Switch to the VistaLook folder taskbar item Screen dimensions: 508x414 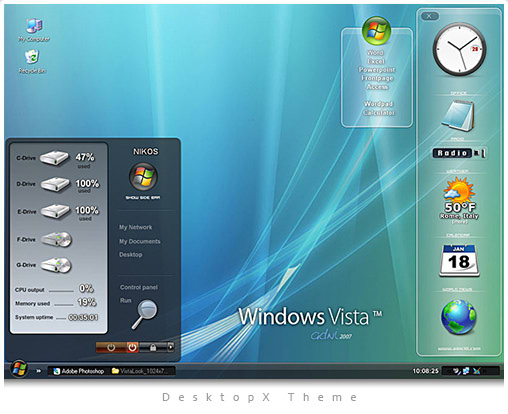point(140,371)
